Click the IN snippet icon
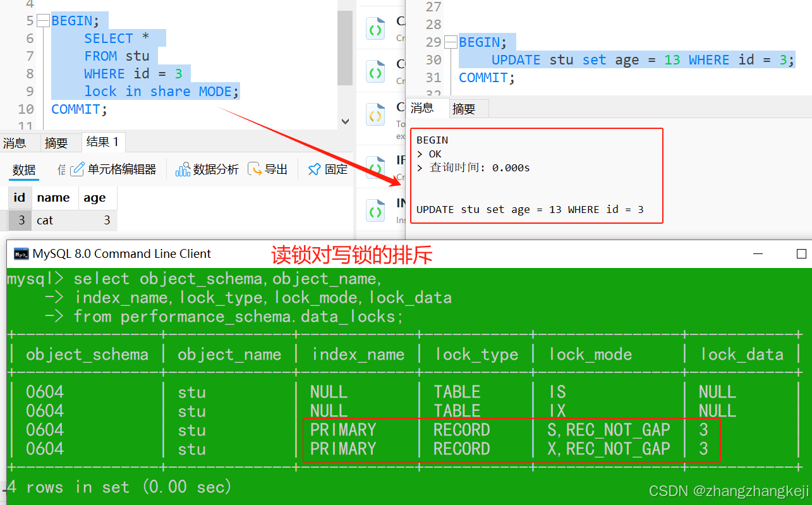Screen dimensions: 812x505 (x=376, y=210)
